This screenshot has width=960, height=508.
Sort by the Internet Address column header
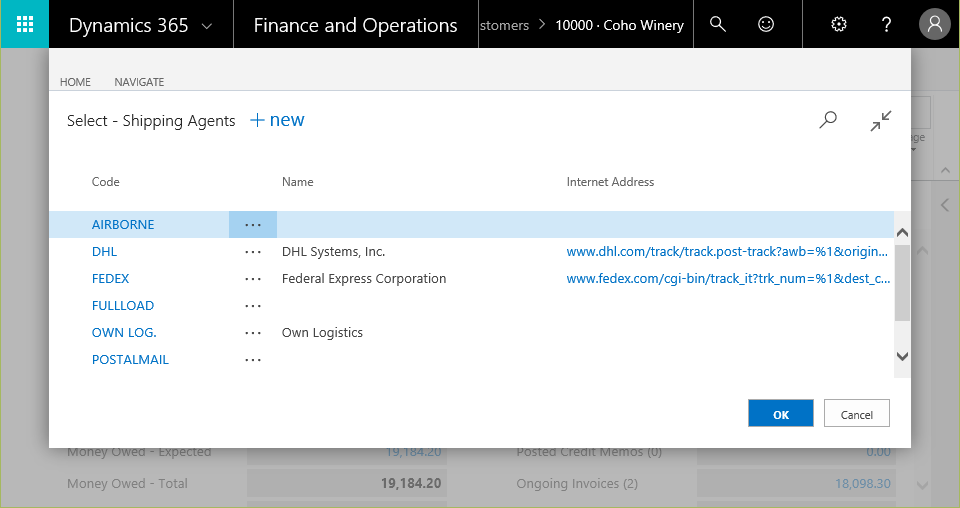coord(610,182)
